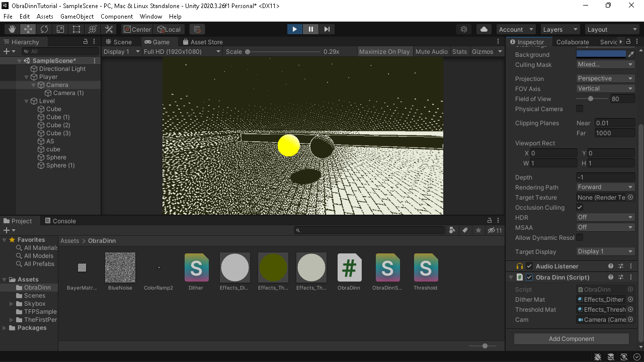Toggle hidden packages visibility count

coord(496,230)
